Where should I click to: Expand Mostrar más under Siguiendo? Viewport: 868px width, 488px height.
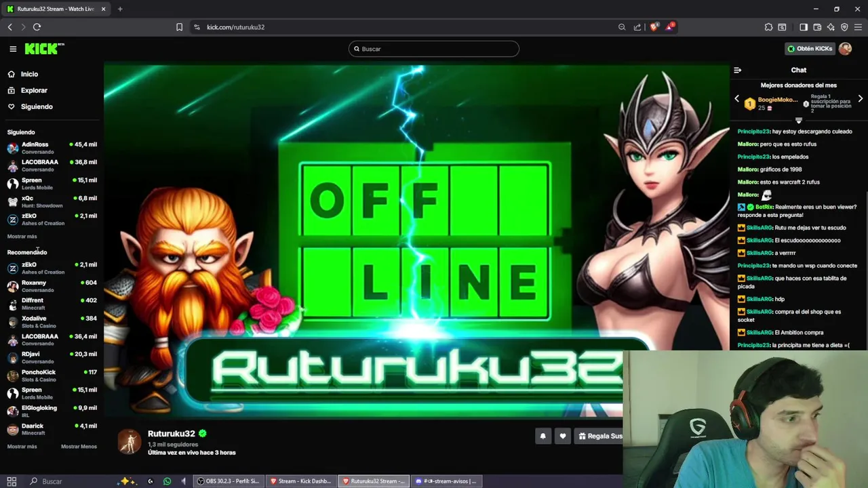(22, 237)
